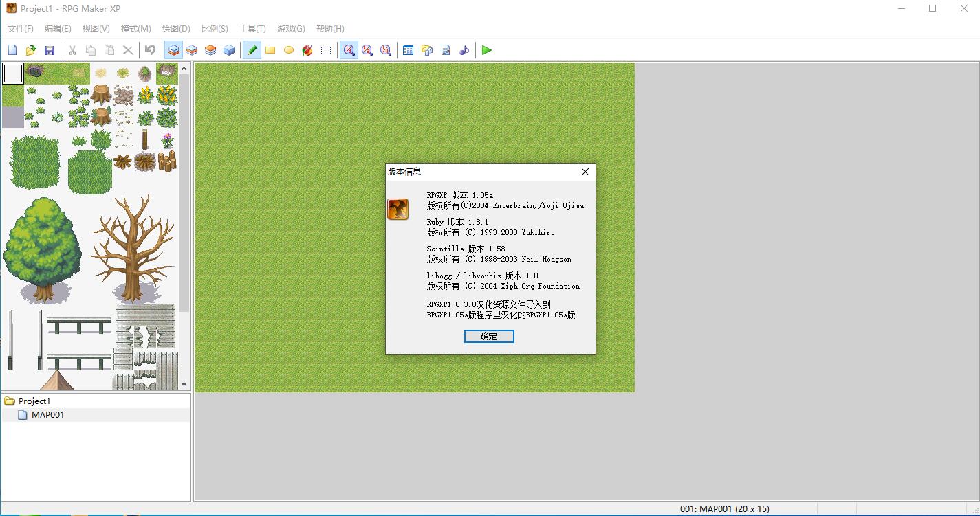The image size is (980, 516).
Task: Open the 帮助(H) menu
Action: coord(330,29)
